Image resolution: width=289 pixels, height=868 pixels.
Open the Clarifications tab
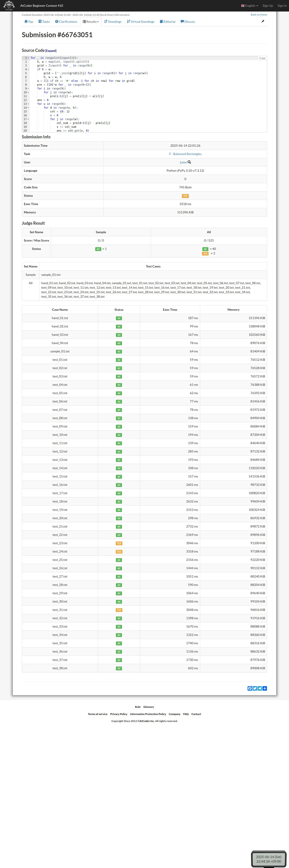tap(66, 22)
